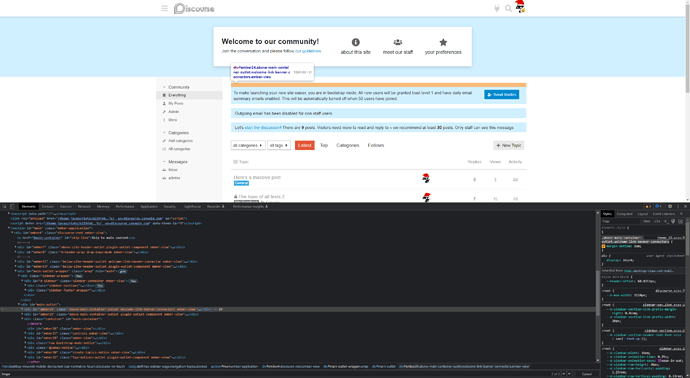Sort topics by Replies column
Viewport: 690px width, 378px height.
pyautogui.click(x=474, y=162)
